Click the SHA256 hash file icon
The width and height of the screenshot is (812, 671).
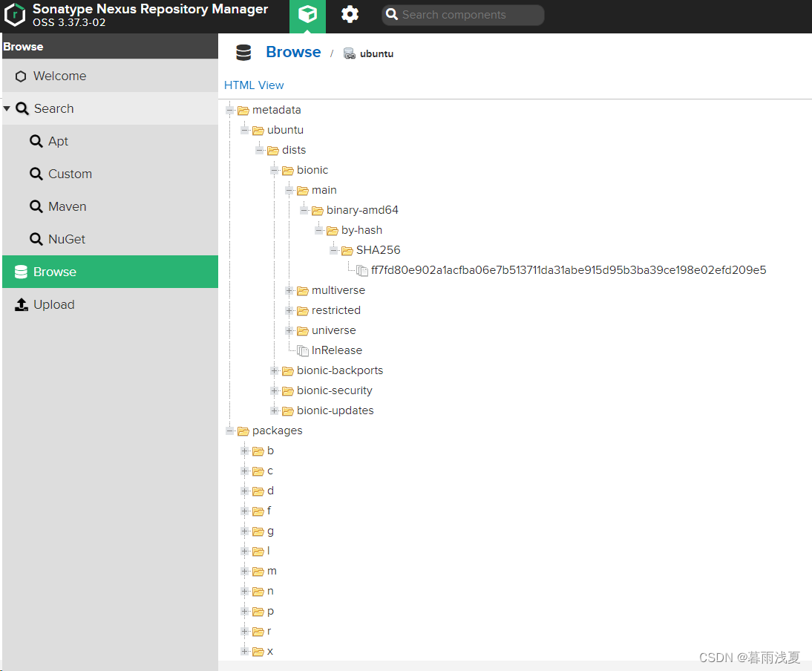(x=362, y=270)
